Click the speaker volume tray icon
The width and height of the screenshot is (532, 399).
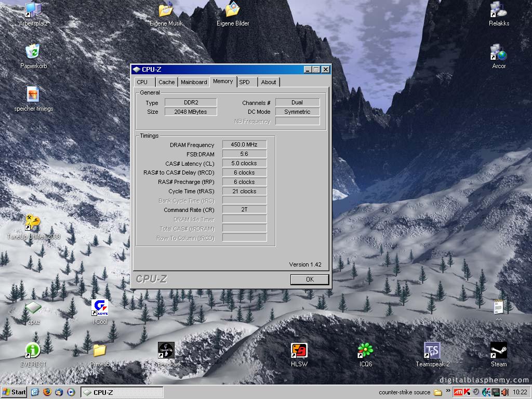pyautogui.click(x=505, y=392)
